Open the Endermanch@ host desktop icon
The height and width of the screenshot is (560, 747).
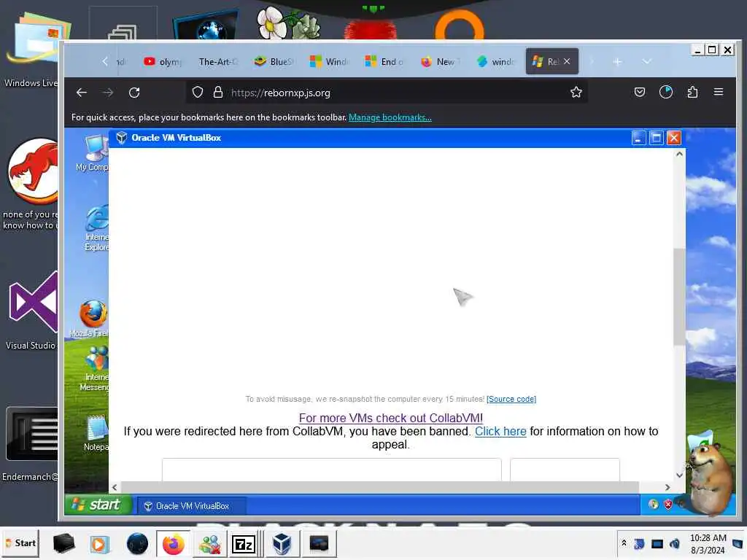(x=29, y=444)
